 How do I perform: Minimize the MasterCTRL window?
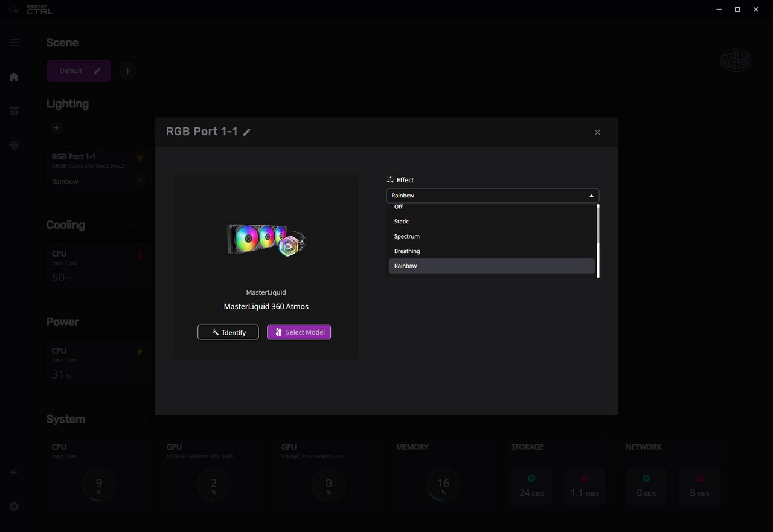(719, 10)
